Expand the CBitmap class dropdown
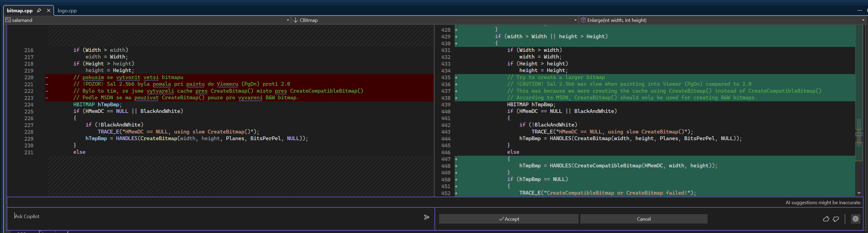The width and height of the screenshot is (868, 233). tap(575, 20)
